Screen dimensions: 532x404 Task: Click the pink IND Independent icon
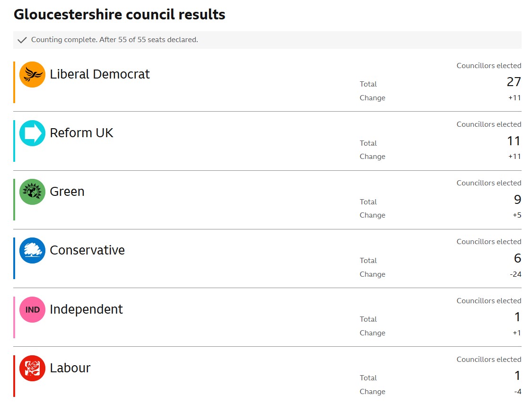[x=32, y=309]
